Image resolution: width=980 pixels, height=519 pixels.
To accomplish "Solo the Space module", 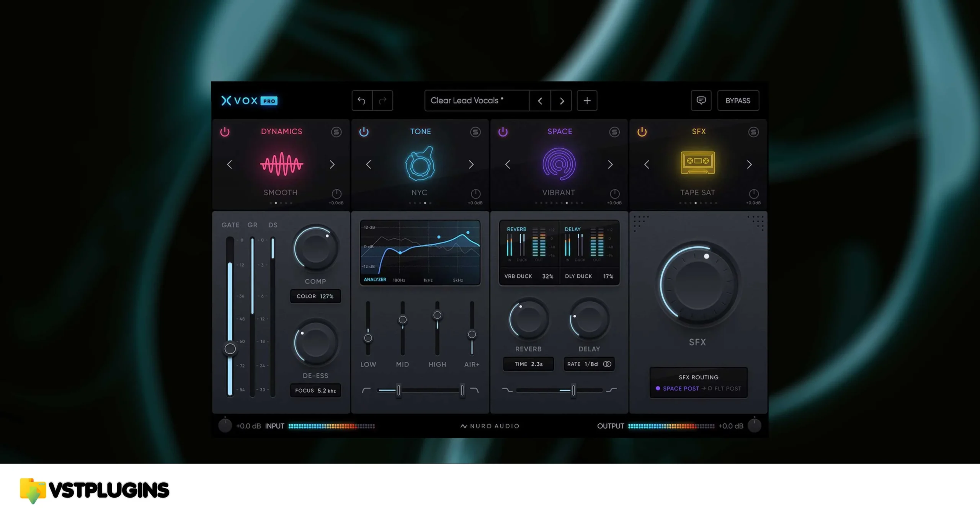I will point(614,132).
